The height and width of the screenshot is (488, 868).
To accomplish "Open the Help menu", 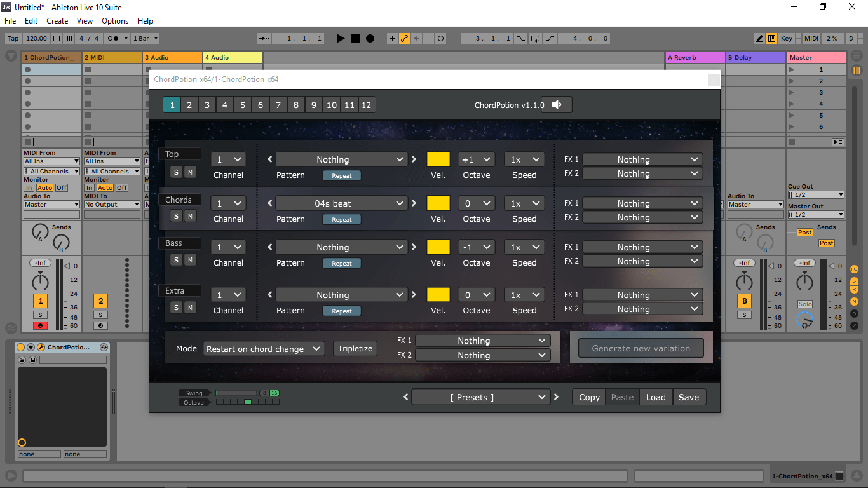I will 145,21.
